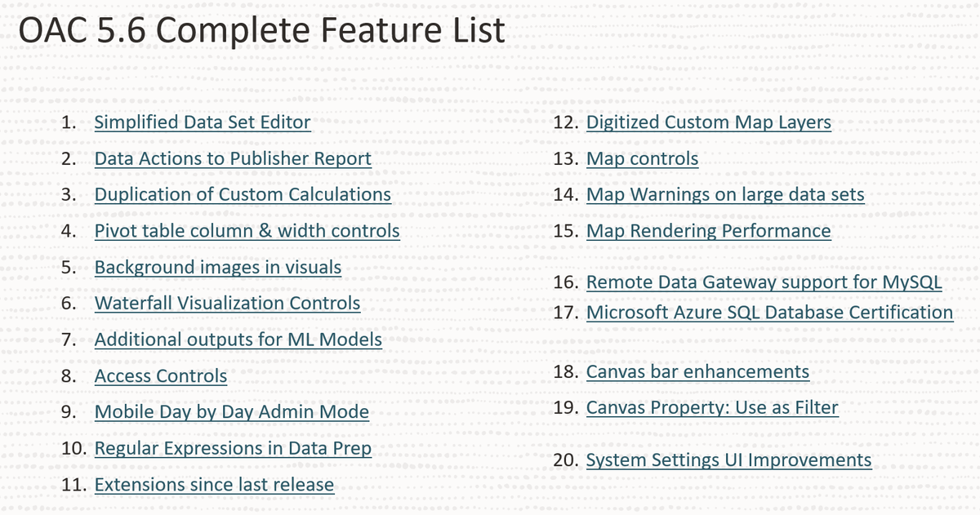Open Data Actions to Publisher Report link
The width and height of the screenshot is (980, 515).
pyautogui.click(x=233, y=158)
